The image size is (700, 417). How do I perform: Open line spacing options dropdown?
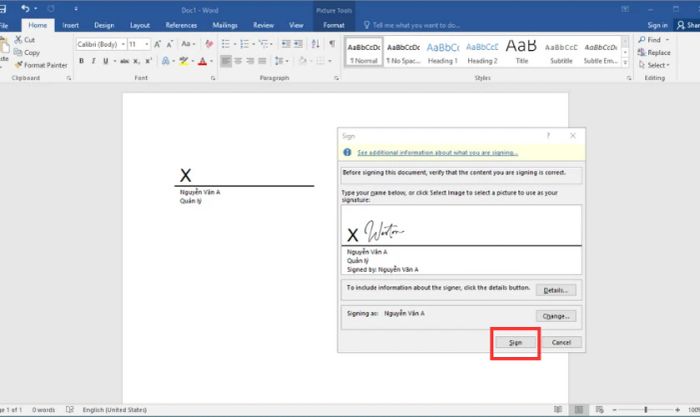pos(281,61)
